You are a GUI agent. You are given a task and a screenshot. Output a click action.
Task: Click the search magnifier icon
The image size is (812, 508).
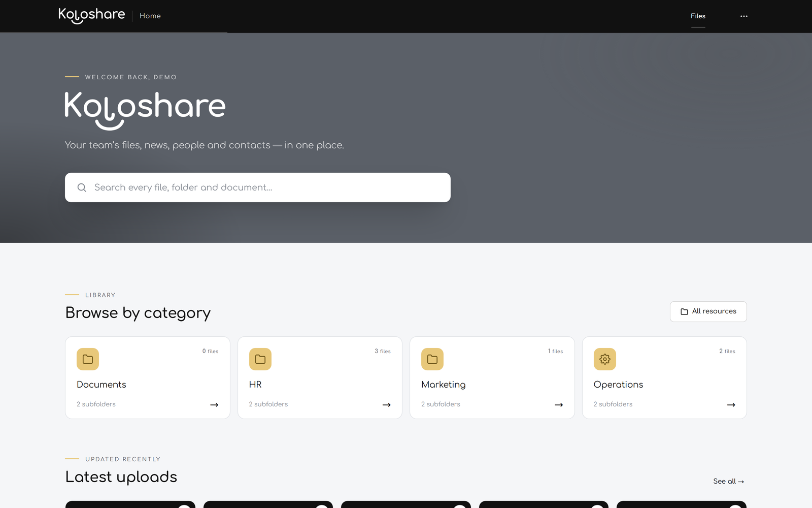[82, 187]
